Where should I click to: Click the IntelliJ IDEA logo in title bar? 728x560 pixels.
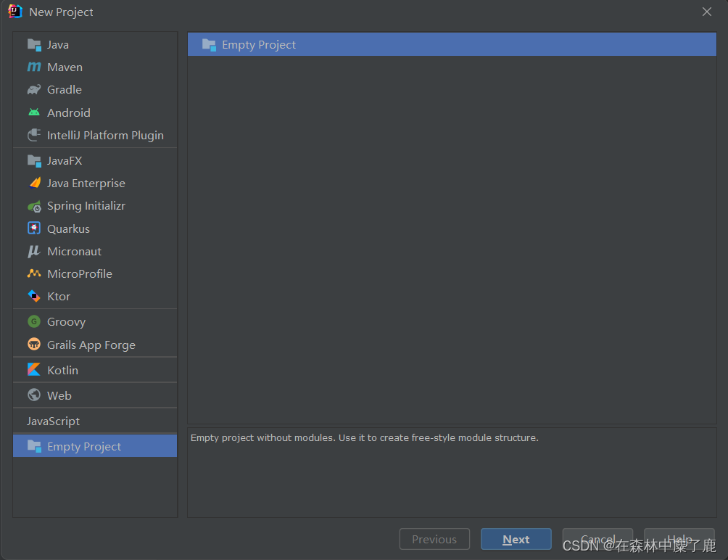pyautogui.click(x=15, y=12)
